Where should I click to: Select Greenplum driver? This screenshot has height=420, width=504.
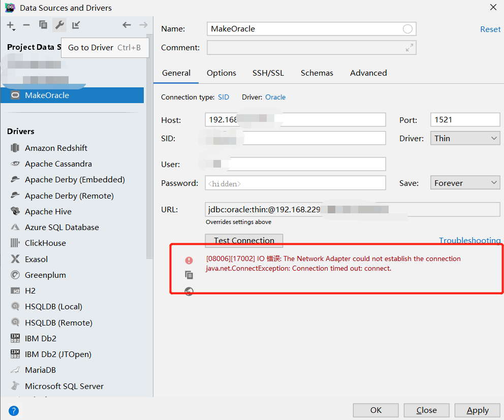[x=45, y=275]
